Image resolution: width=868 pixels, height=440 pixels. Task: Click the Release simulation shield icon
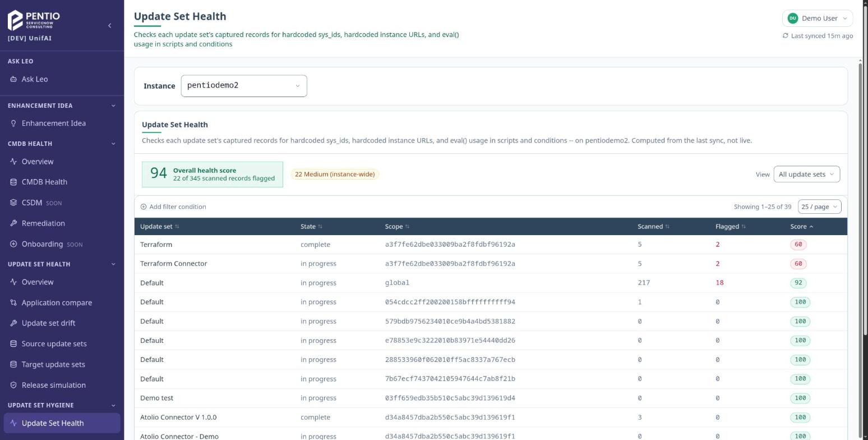(x=13, y=386)
